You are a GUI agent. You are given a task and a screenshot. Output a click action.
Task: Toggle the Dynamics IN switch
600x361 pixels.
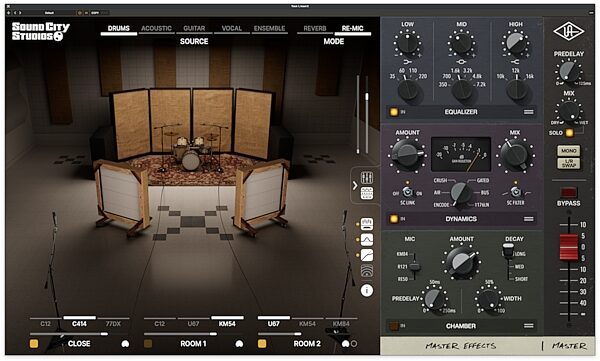click(394, 219)
